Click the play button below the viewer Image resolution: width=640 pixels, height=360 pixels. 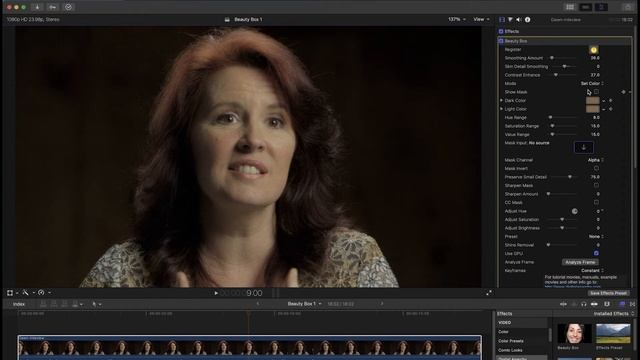(216, 293)
